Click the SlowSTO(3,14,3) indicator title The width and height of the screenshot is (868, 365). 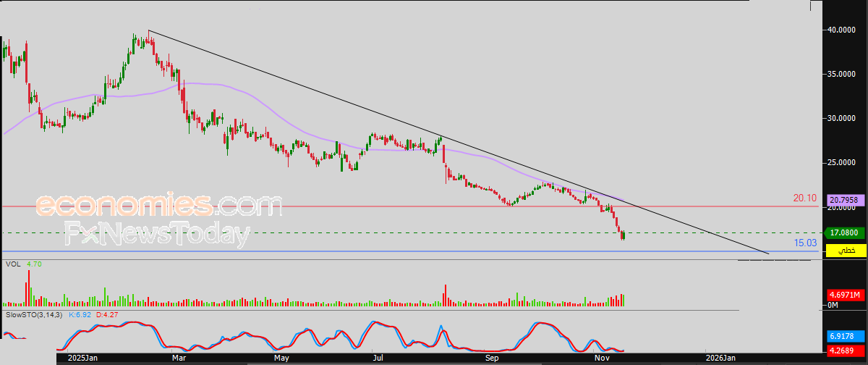click(x=35, y=316)
